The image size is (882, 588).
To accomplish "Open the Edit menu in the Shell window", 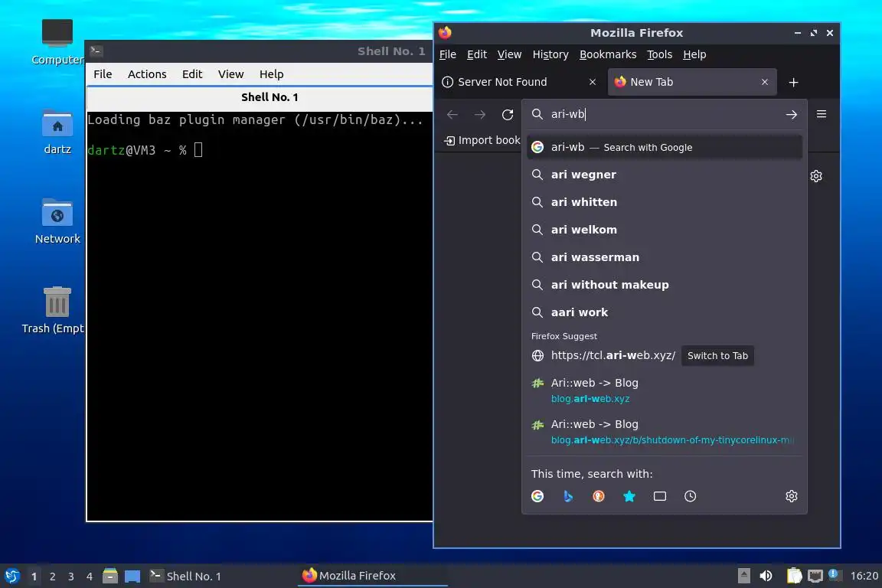I will [x=192, y=74].
